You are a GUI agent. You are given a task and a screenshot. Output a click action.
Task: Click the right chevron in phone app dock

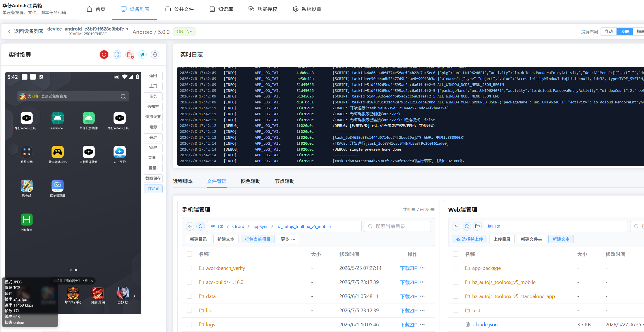click(x=134, y=296)
